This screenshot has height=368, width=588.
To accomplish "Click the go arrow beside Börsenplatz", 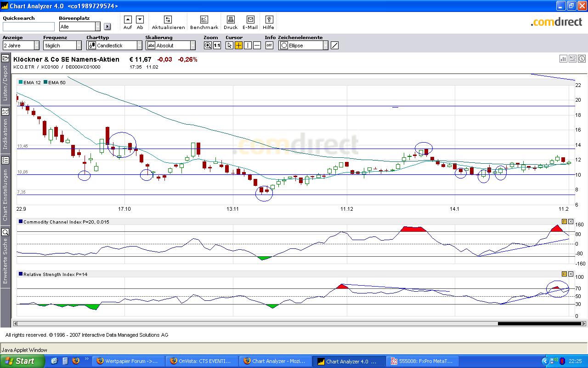I will [x=107, y=27].
